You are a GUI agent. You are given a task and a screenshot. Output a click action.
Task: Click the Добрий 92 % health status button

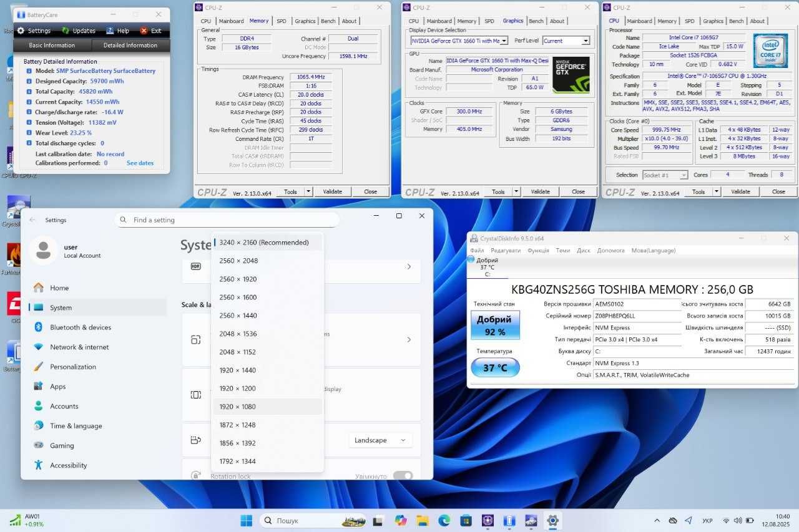(x=495, y=325)
